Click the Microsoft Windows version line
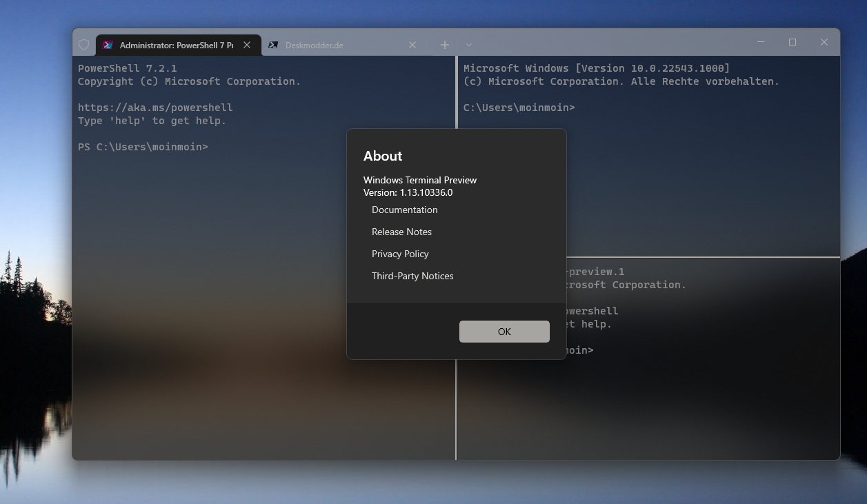 597,68
